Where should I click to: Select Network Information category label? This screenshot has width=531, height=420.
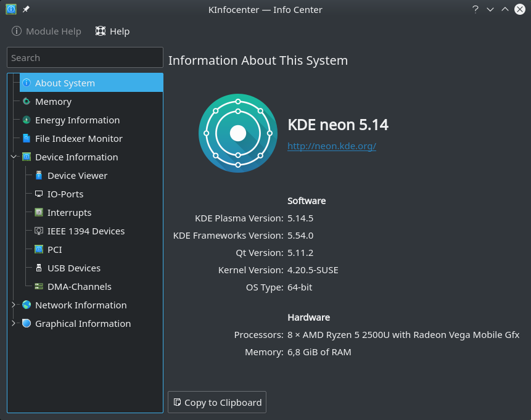click(81, 305)
